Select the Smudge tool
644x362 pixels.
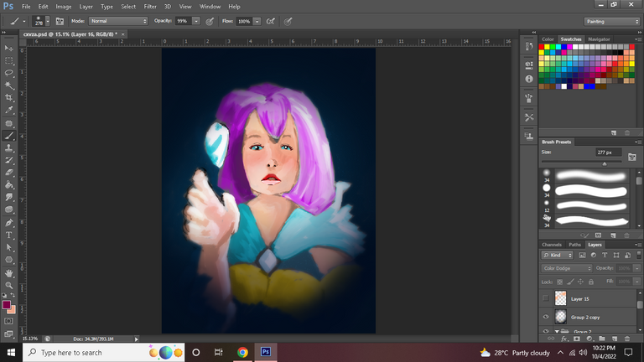click(x=8, y=197)
